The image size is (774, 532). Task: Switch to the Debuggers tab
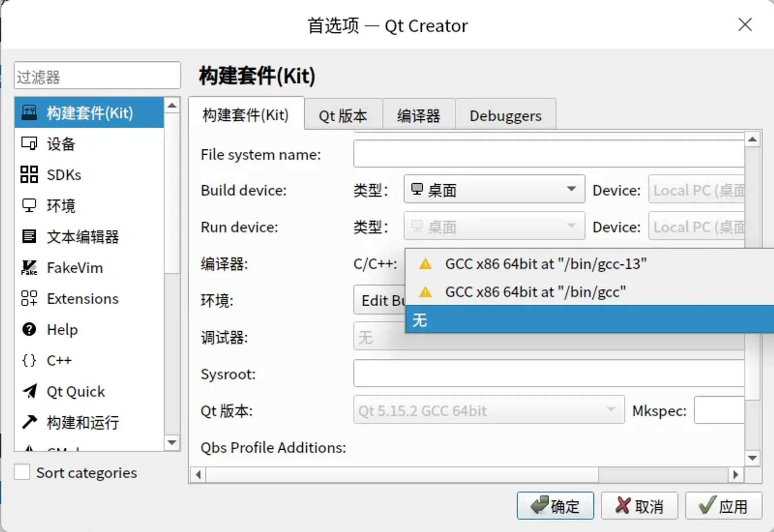505,116
